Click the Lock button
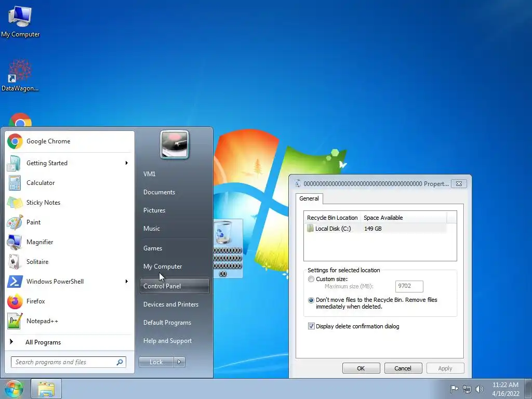This screenshot has height=399, width=532. coord(156,362)
